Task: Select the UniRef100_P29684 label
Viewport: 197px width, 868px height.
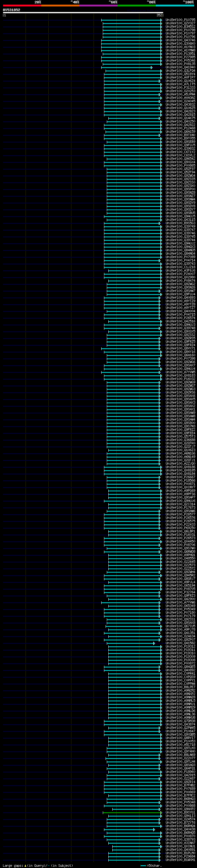Action: point(180,856)
